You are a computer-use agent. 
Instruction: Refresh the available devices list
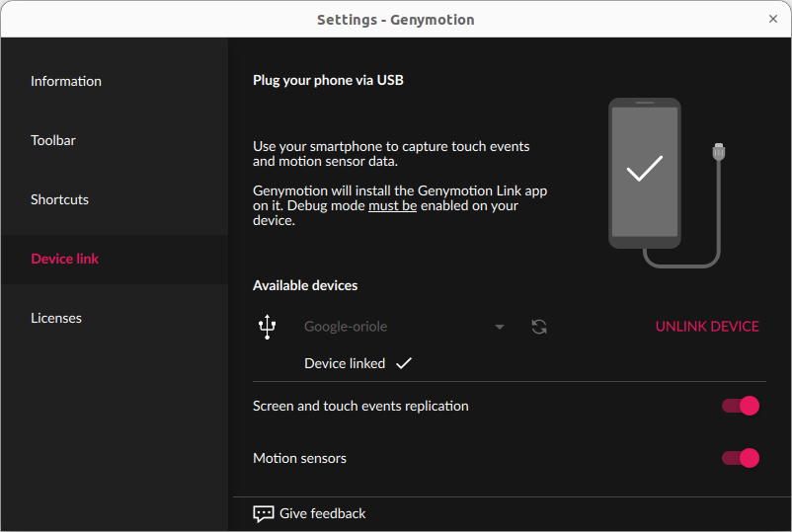coord(539,327)
